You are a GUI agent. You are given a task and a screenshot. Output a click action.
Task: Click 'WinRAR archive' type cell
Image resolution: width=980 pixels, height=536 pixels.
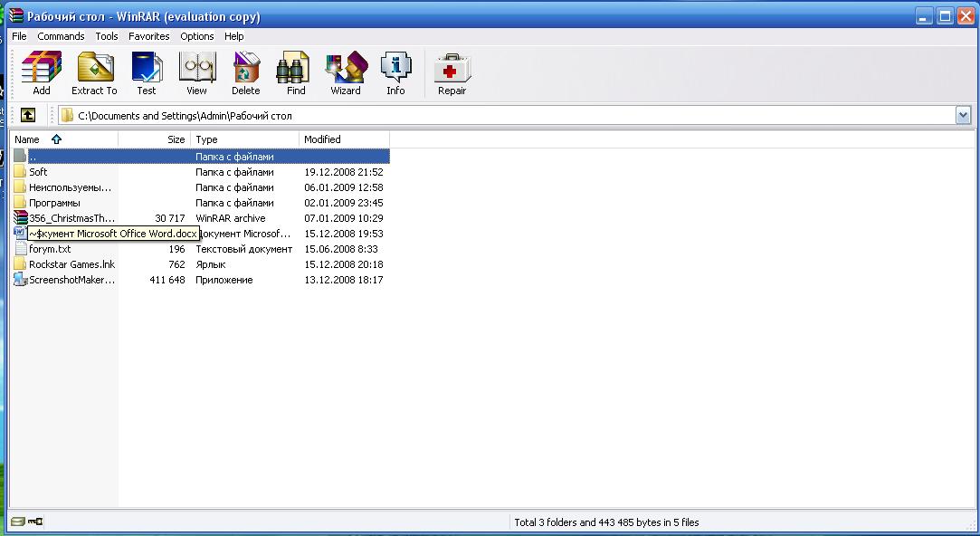tap(231, 218)
